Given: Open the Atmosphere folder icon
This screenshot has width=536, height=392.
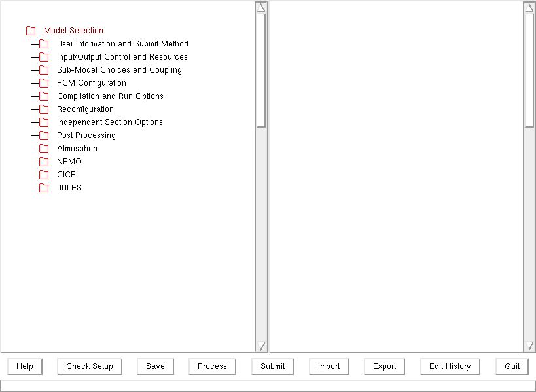Looking at the screenshot, I should [44, 149].
